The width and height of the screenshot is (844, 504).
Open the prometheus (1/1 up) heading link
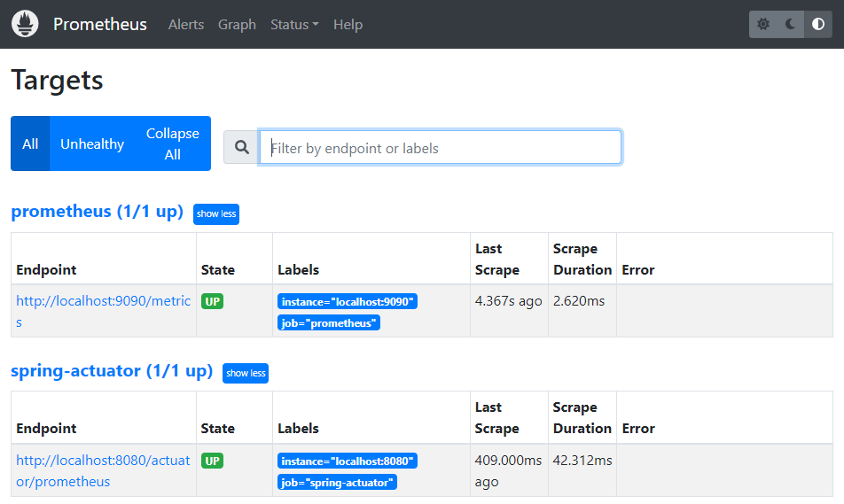click(x=97, y=212)
